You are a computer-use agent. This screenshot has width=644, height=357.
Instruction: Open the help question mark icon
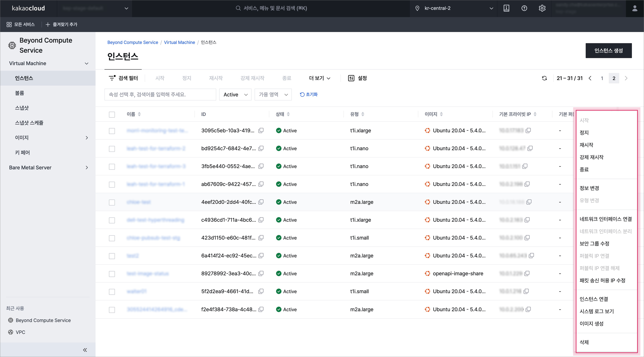click(524, 8)
